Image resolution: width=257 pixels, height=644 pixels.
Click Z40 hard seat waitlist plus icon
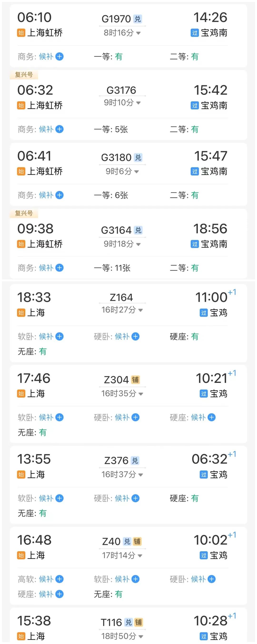59,594
